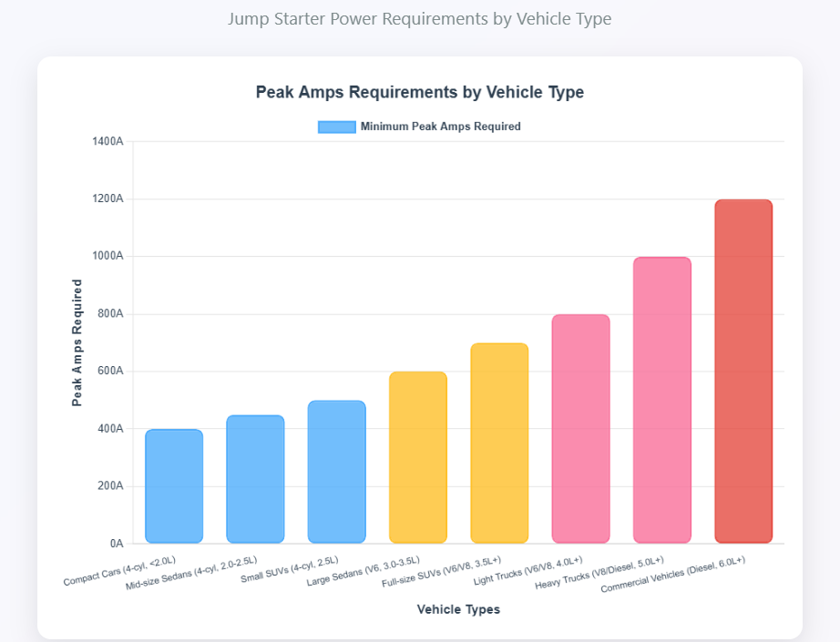Click the blue legend color box

(x=336, y=127)
